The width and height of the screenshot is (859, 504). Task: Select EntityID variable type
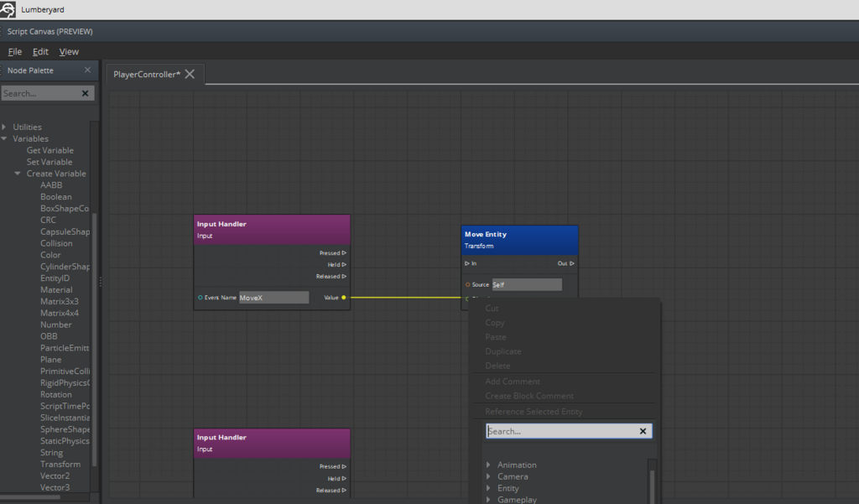pos(55,278)
